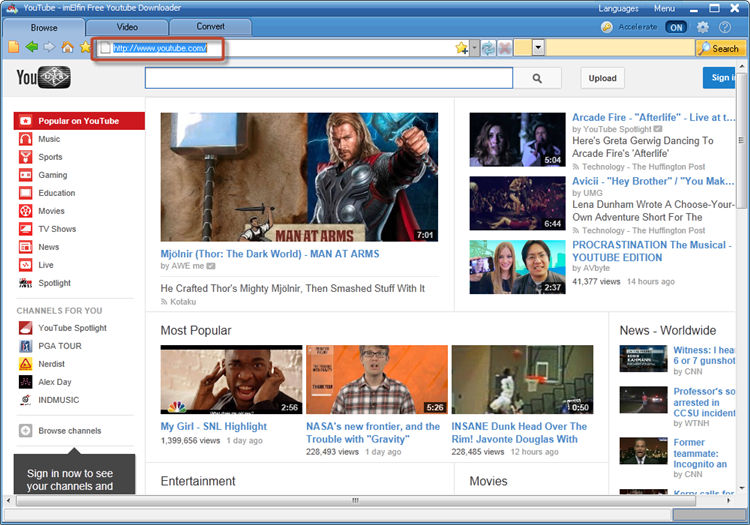Click the yellow toolbar search field
750x525 pixels.
[620, 48]
